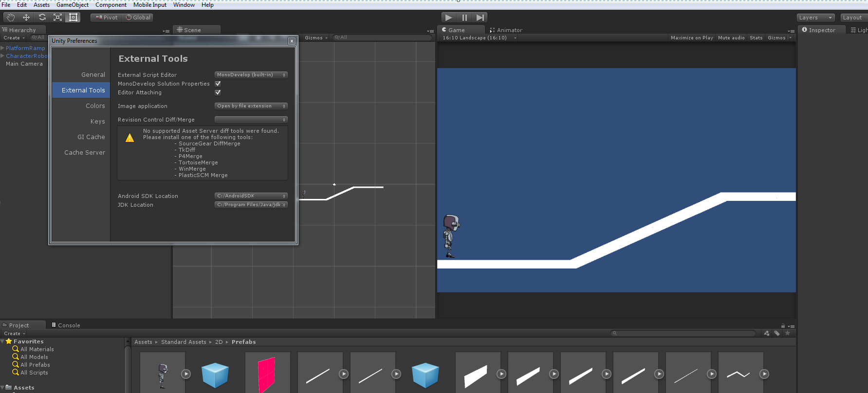Open Search by Label filter icon

[x=777, y=333]
